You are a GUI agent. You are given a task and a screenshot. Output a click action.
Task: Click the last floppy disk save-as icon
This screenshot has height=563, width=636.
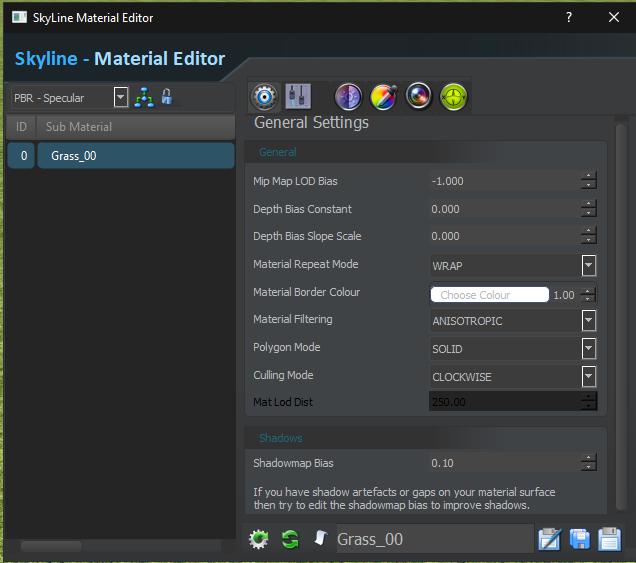[609, 539]
